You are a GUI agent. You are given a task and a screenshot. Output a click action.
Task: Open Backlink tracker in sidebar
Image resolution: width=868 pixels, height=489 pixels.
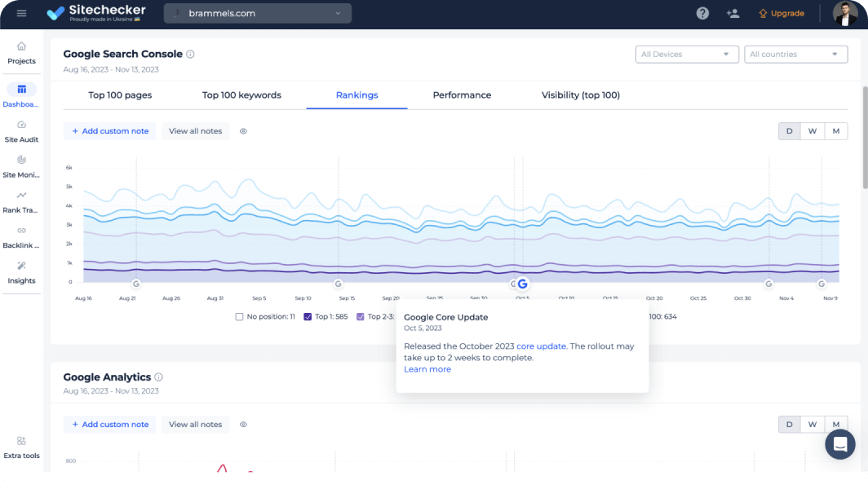point(21,238)
